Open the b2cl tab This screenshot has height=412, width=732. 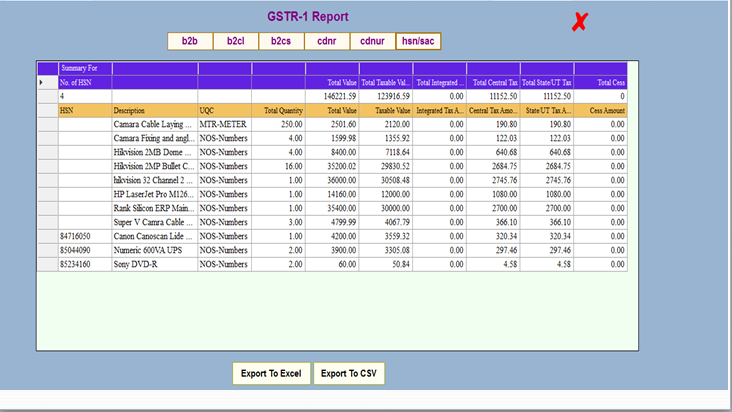pyautogui.click(x=236, y=41)
